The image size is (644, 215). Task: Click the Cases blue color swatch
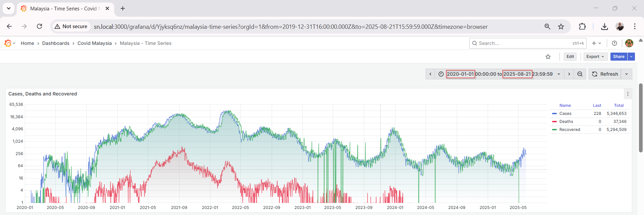pos(554,114)
